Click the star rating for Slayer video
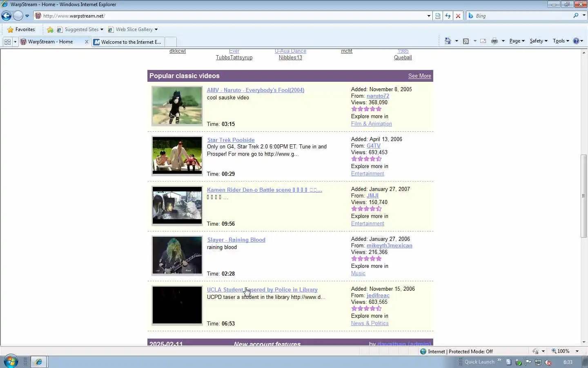588x368 pixels. [366, 259]
